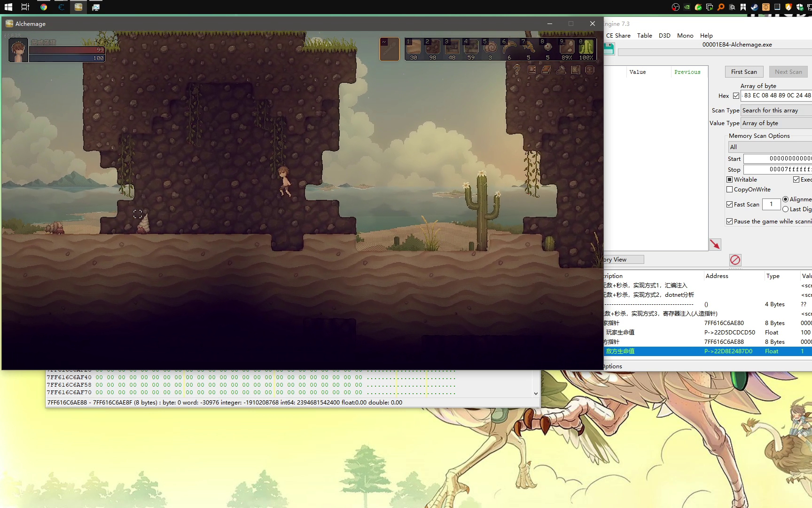Toggle the Hex checkbox
This screenshot has width=812, height=508.
(736, 95)
